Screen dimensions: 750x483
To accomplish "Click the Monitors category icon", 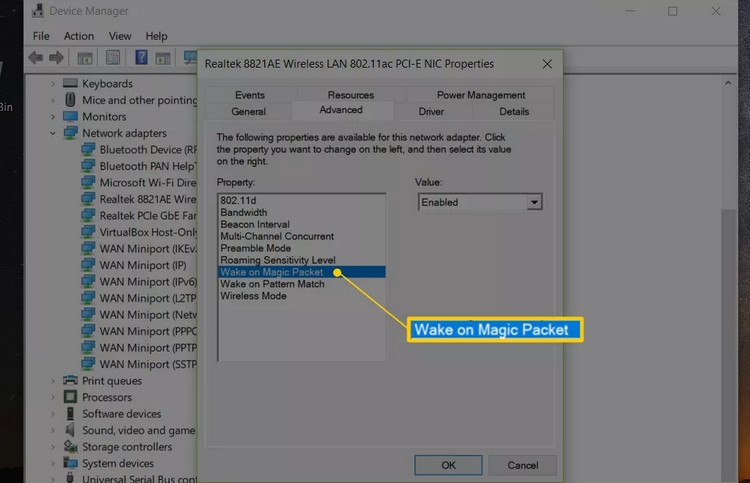I will point(70,116).
